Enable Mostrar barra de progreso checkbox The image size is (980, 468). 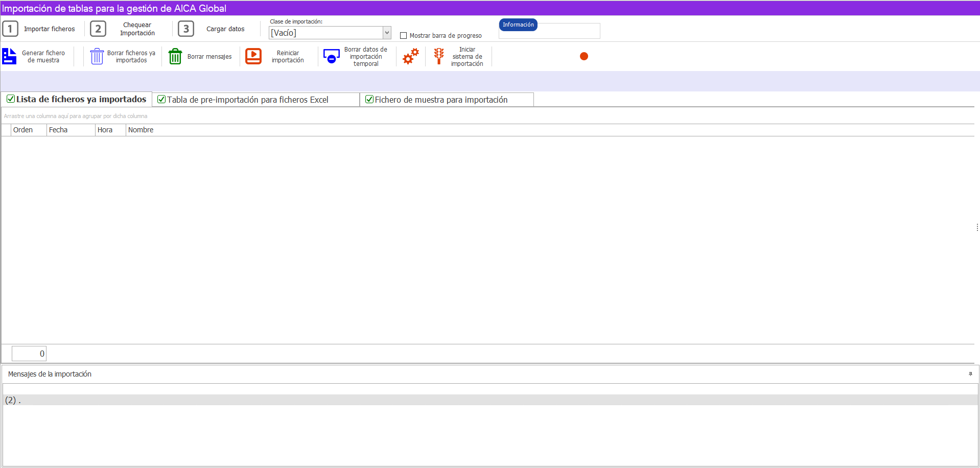pos(404,36)
